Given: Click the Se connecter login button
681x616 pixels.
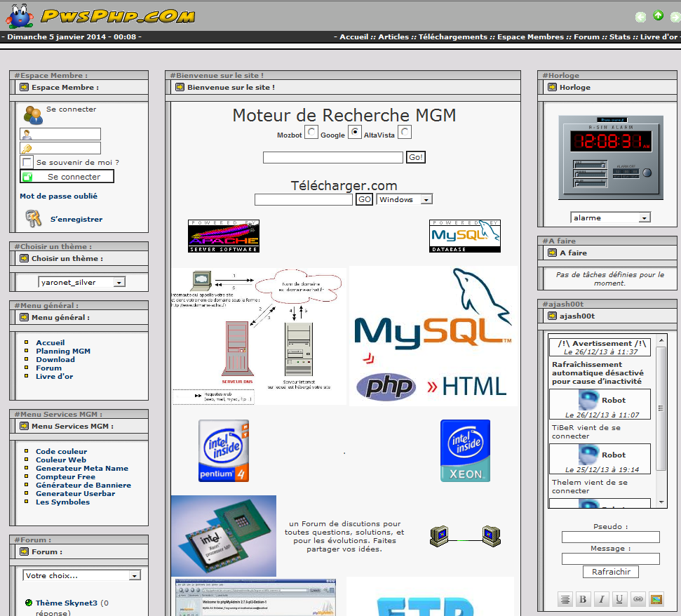Looking at the screenshot, I should point(67,176).
